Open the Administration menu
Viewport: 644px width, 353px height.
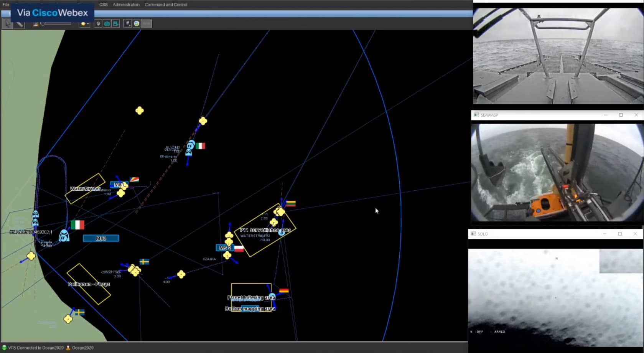(126, 5)
